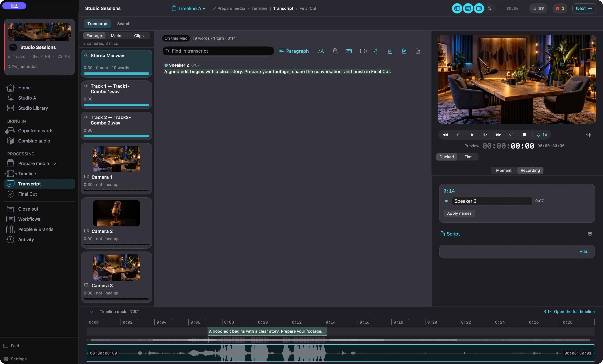
Task: Collapse the Timeline dock chevron
Action: tap(92, 311)
